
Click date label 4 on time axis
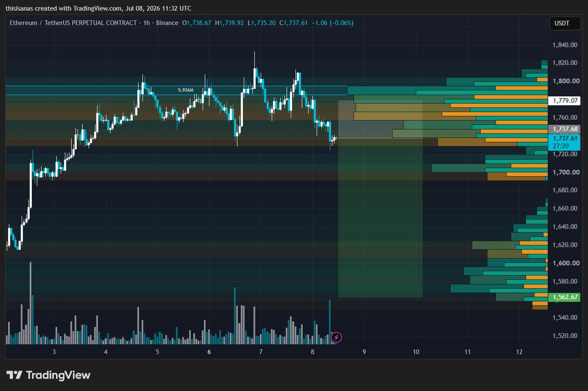click(106, 352)
